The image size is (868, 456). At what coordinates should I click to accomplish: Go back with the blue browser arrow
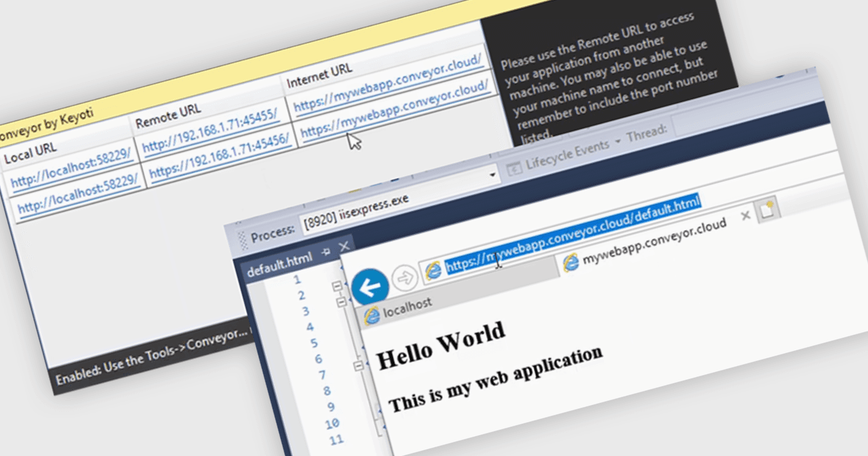pyautogui.click(x=370, y=287)
